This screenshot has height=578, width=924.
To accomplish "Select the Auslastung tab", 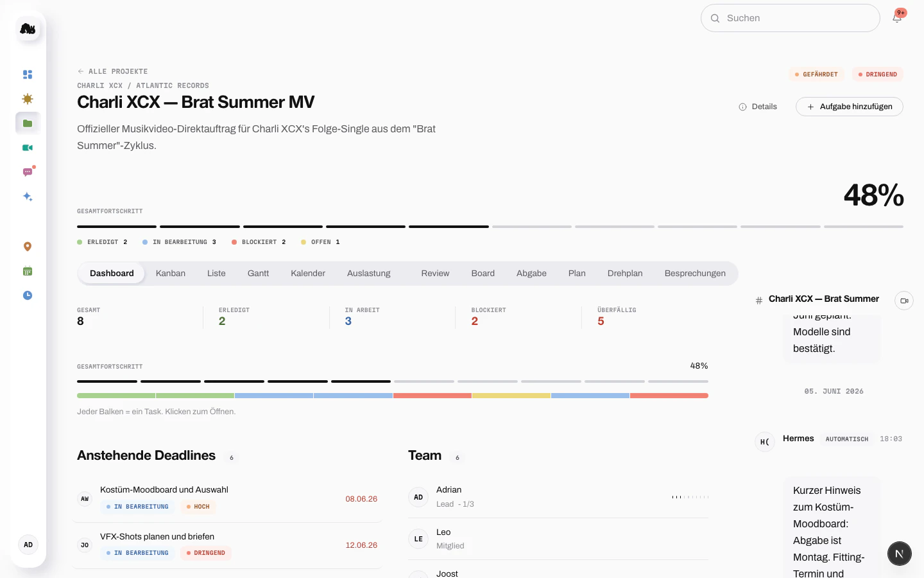I will (369, 273).
